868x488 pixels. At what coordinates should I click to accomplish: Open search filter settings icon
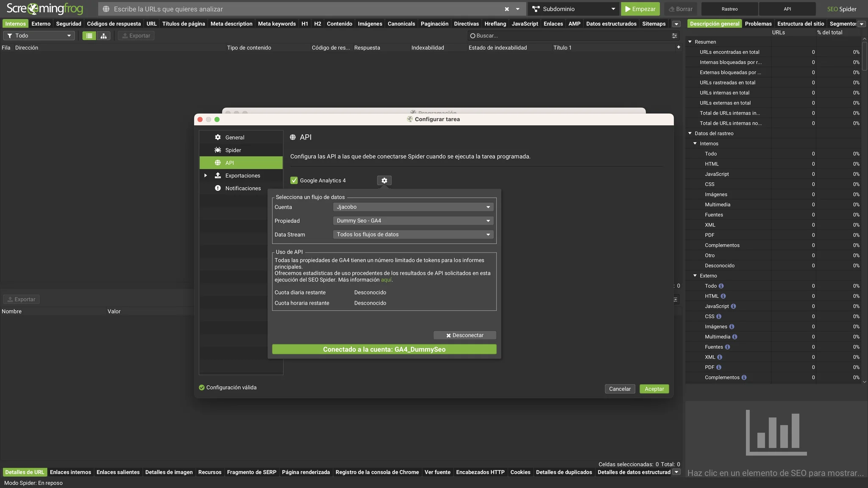pyautogui.click(x=674, y=36)
